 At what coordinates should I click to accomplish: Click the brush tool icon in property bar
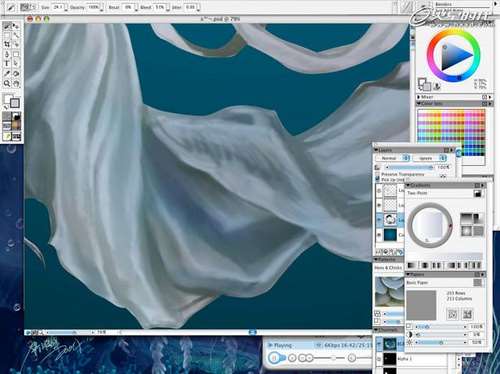point(10,8)
